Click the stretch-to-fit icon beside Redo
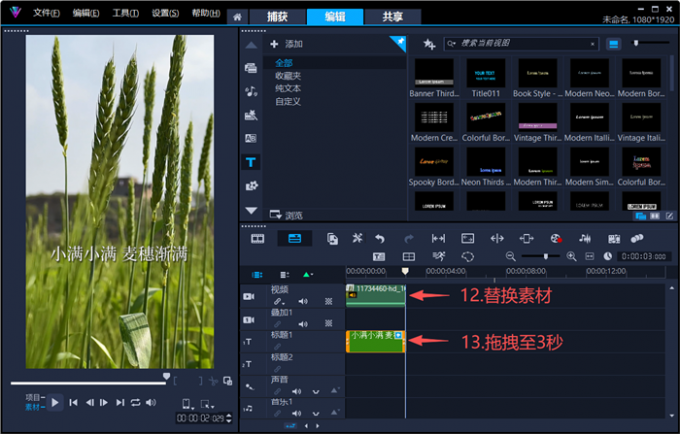680x434 pixels. [438, 238]
